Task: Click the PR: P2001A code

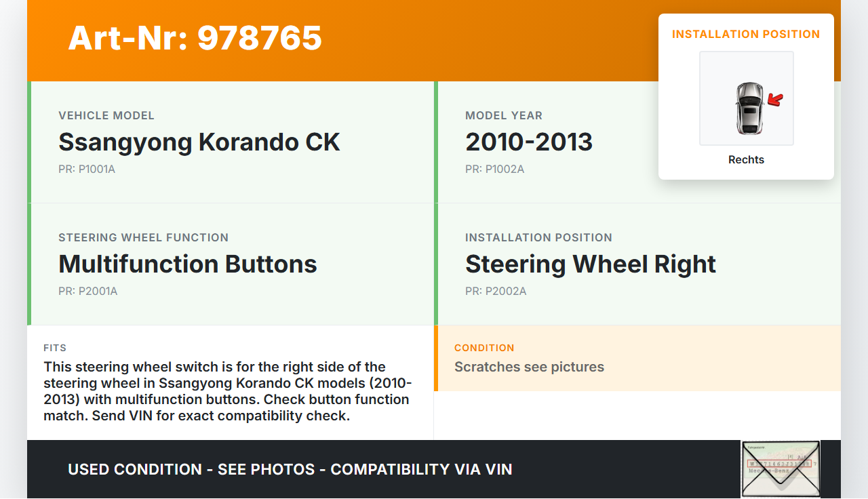Action: point(87,291)
